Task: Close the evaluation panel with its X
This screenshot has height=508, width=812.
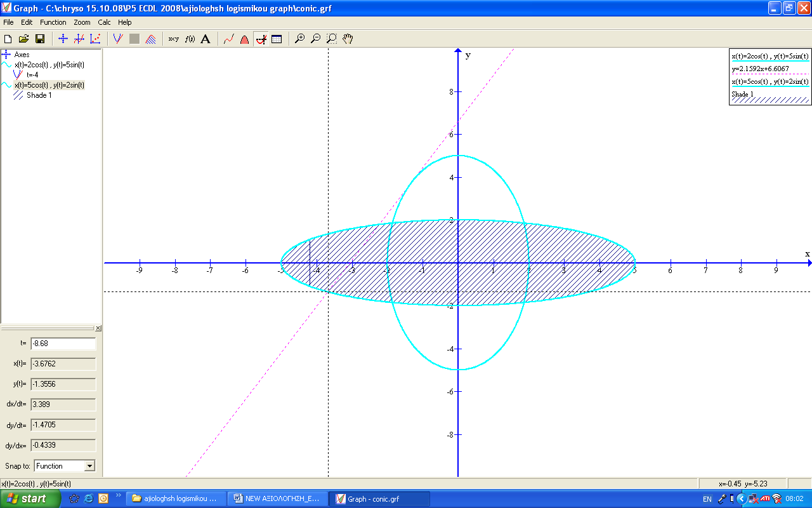Action: tap(98, 328)
